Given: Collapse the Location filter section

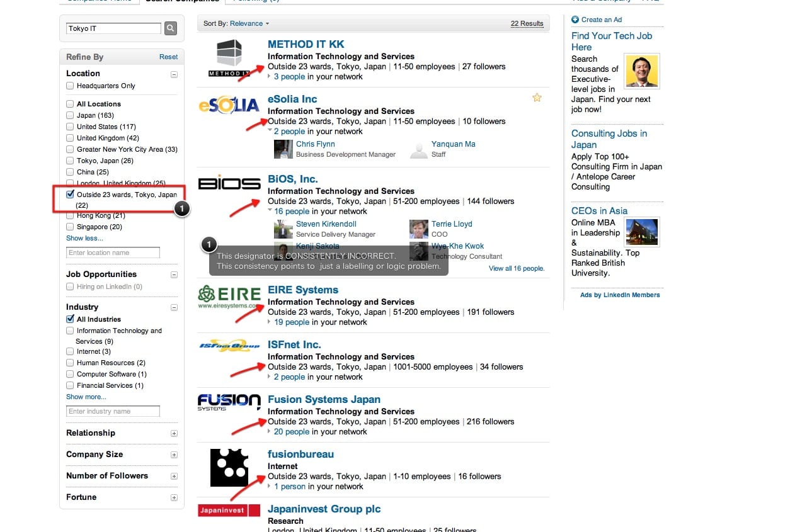Looking at the screenshot, I should [175, 74].
